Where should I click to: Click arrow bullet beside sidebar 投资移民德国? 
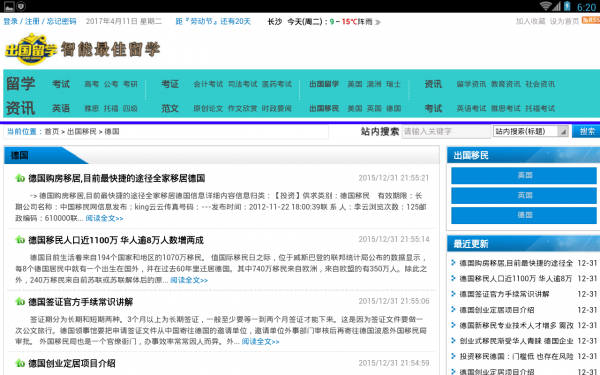(x=453, y=357)
